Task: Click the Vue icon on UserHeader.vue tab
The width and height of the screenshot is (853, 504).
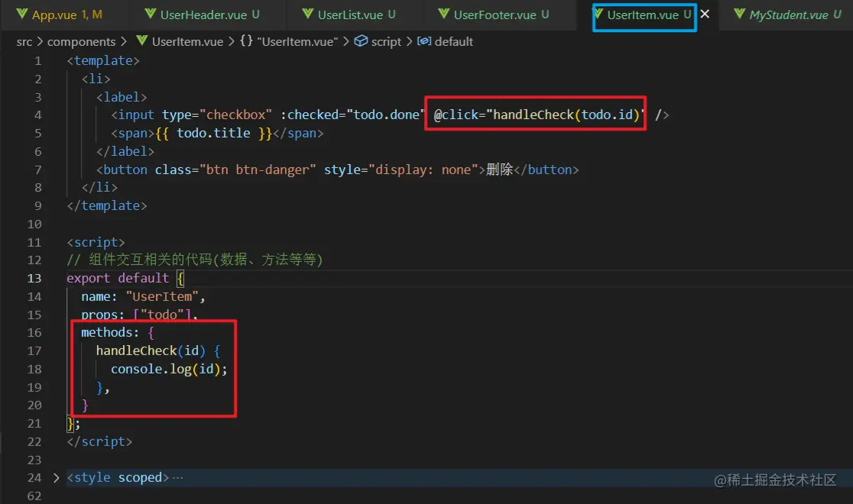Action: [x=151, y=15]
